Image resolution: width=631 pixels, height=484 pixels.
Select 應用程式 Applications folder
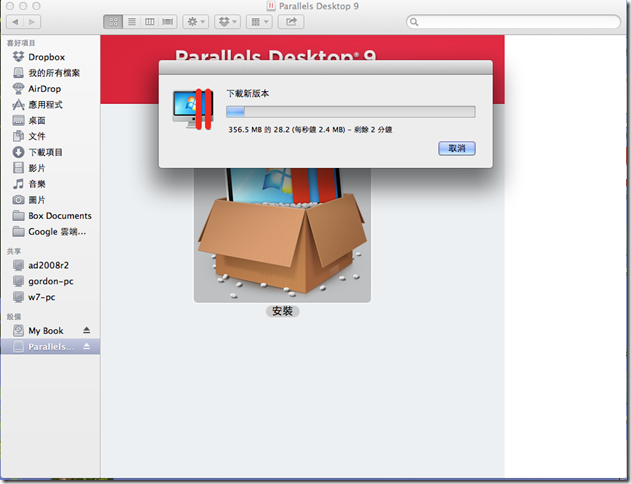click(x=50, y=105)
